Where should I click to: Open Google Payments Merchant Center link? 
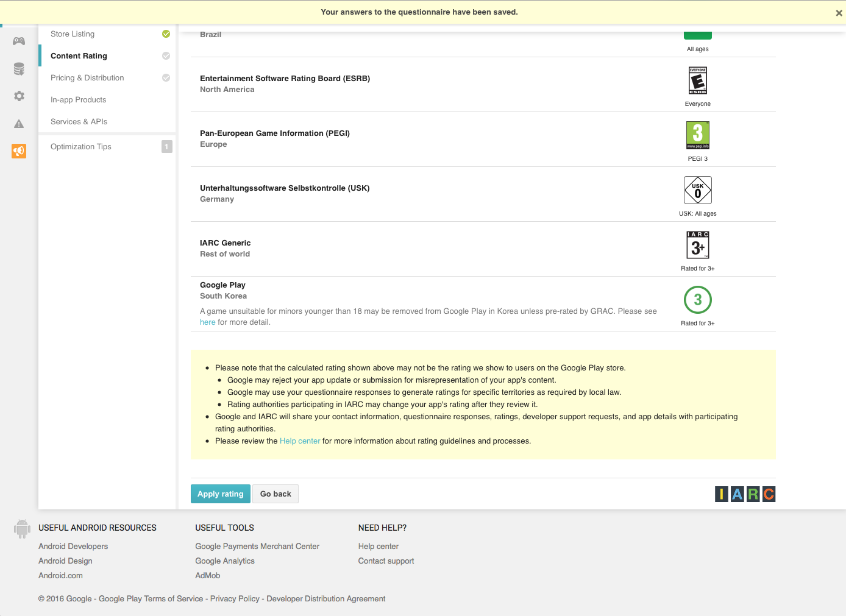(257, 547)
